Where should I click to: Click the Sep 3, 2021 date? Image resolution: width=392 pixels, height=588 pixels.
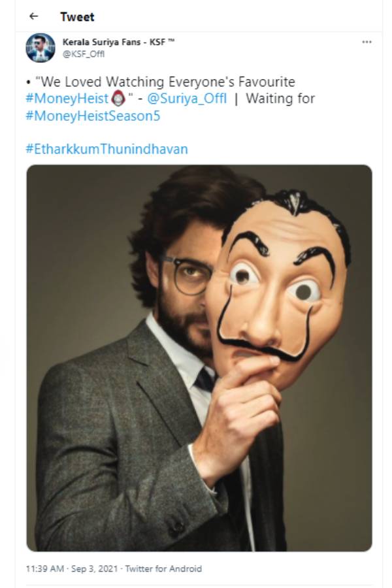pos(96,568)
